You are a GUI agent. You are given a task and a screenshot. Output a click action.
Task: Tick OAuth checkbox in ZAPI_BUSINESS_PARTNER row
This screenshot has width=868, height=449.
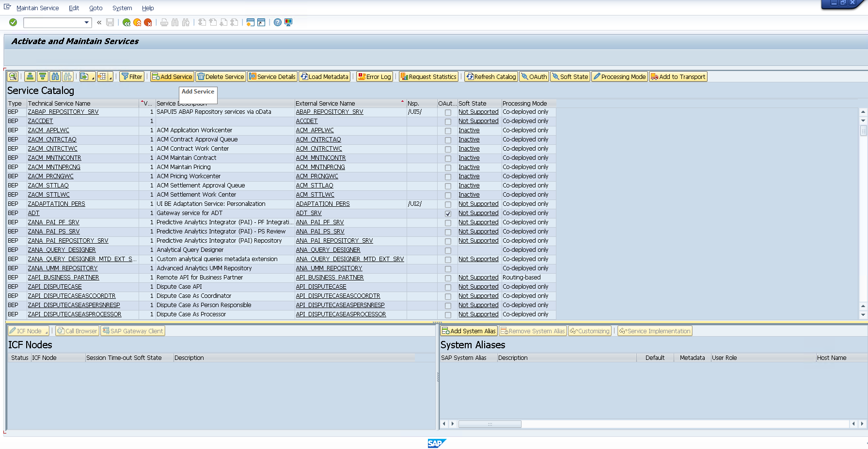(x=448, y=278)
